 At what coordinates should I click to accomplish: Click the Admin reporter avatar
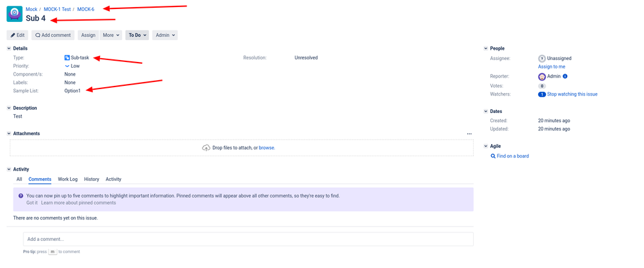point(542,76)
